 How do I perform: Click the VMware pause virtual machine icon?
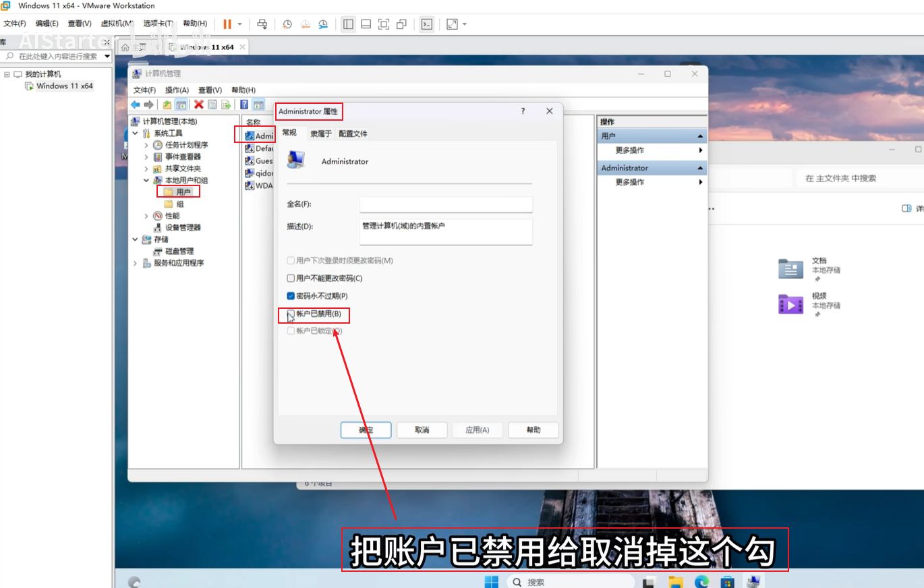tap(227, 24)
